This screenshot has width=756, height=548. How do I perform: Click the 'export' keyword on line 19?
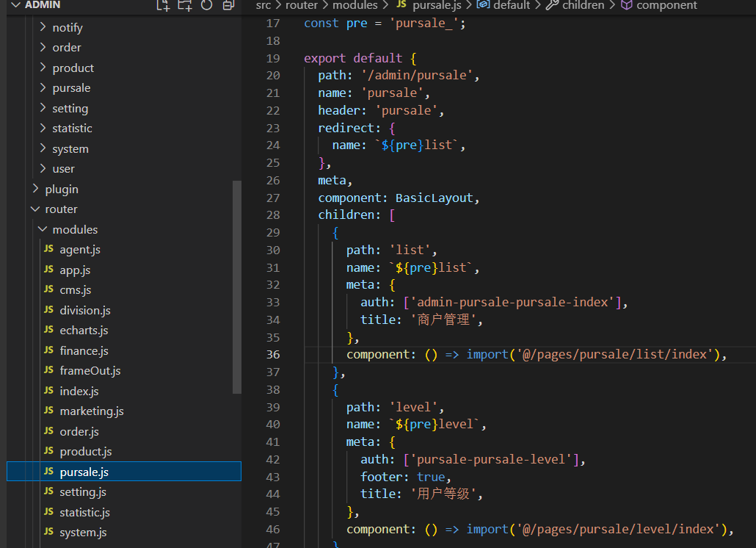tap(325, 58)
